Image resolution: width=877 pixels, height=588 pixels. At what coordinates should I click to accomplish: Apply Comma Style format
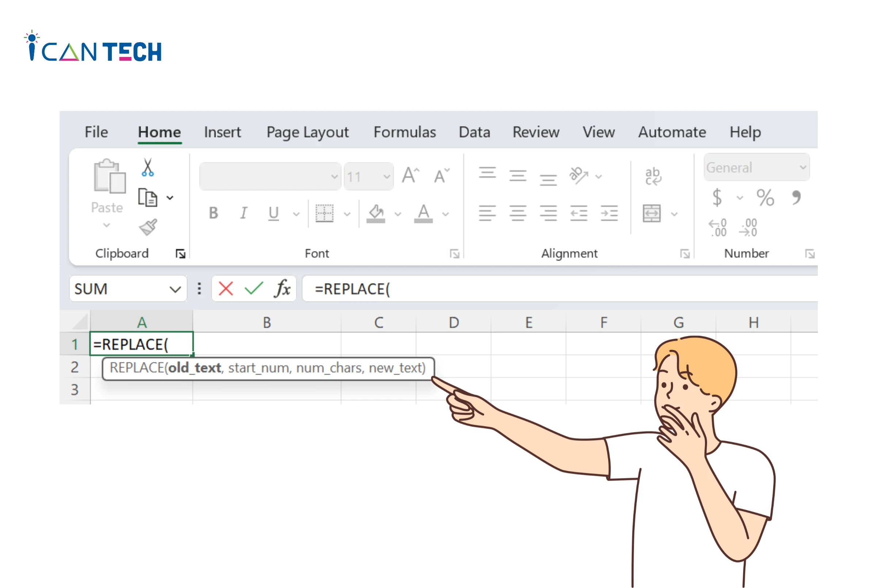click(x=796, y=197)
